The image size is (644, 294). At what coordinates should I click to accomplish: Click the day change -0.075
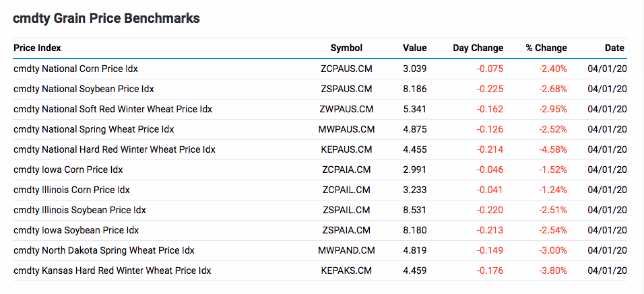click(x=490, y=69)
